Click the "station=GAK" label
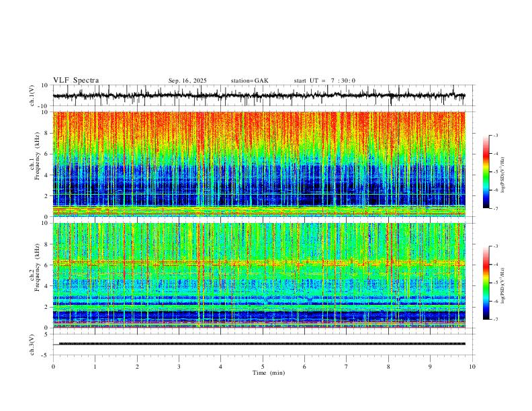Screen dimensions: 532x411 [249, 81]
